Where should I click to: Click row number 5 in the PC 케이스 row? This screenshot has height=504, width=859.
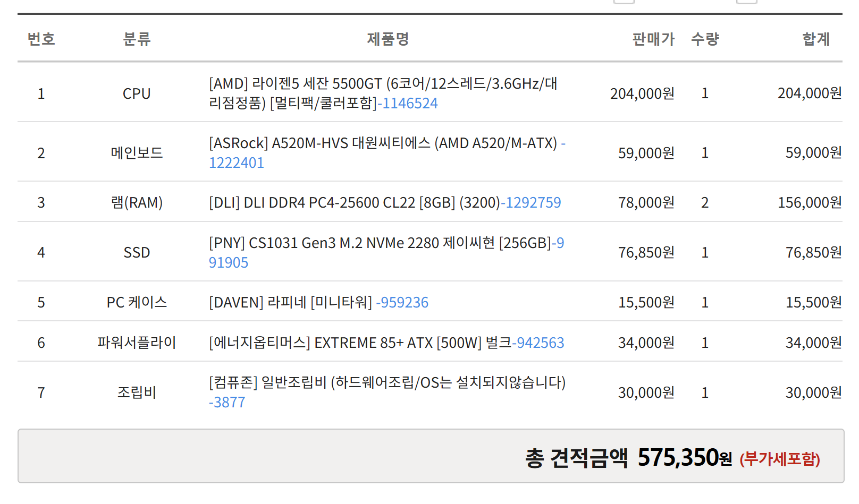[41, 302]
